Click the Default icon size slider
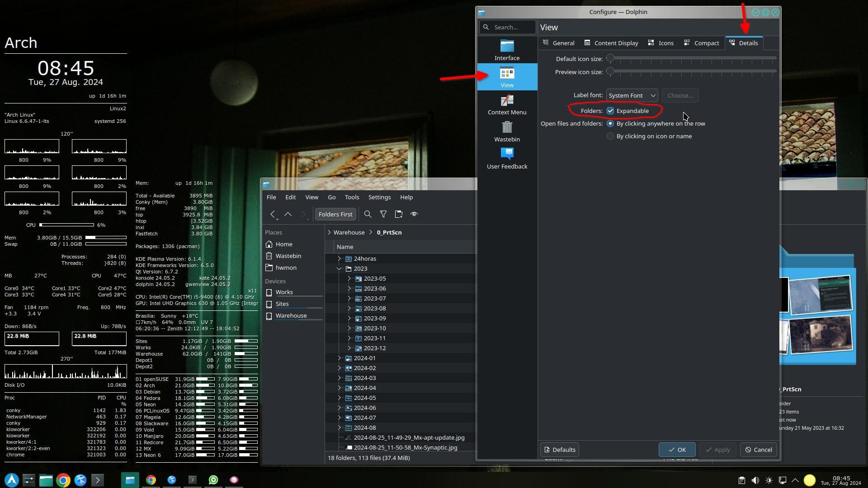 693,58
